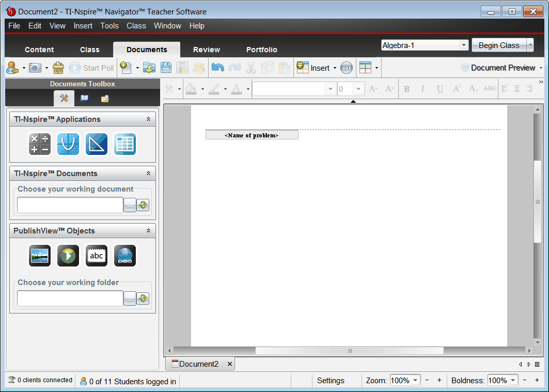The height and width of the screenshot is (392, 549).
Task: Click the horizontal scrollbar of the document
Action: [349, 351]
